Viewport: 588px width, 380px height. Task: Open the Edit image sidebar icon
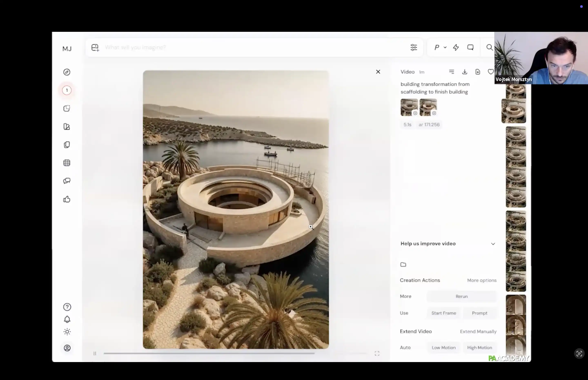point(67,108)
